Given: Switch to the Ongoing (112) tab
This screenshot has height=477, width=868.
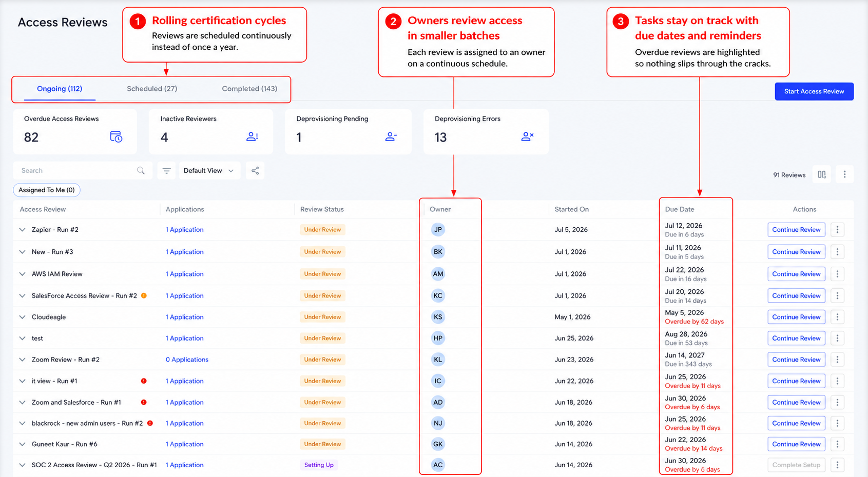Looking at the screenshot, I should [x=60, y=89].
